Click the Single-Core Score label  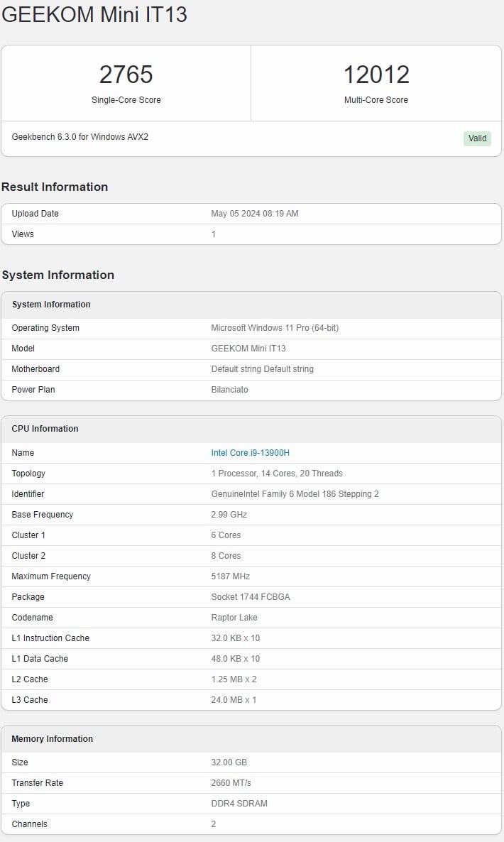(x=126, y=100)
